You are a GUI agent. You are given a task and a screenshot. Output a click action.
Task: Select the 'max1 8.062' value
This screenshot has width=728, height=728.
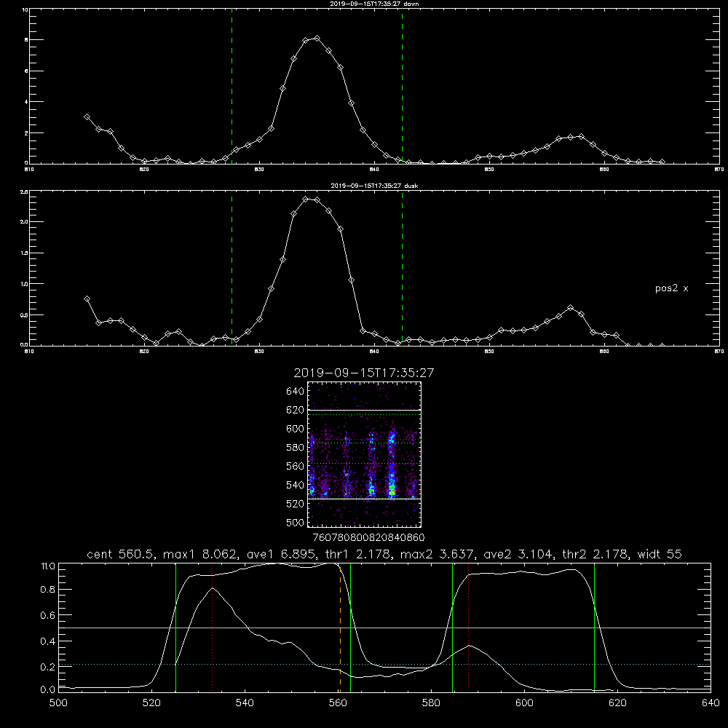coord(201,554)
